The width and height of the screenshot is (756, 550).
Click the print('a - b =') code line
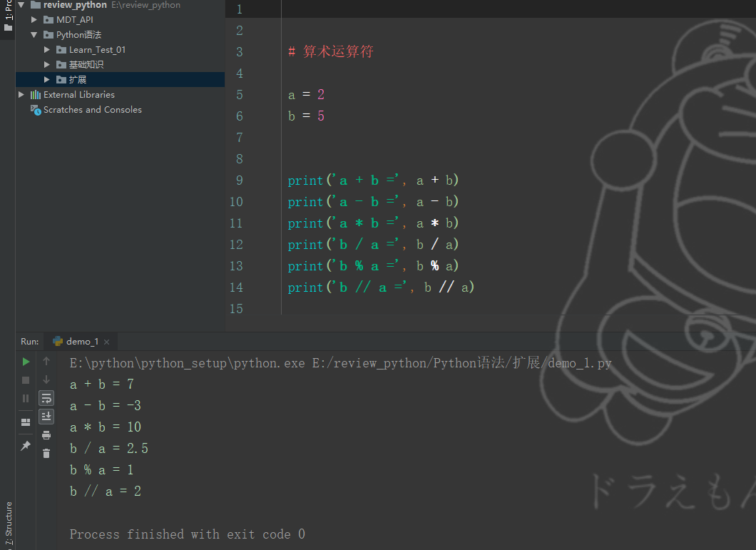pos(373,202)
